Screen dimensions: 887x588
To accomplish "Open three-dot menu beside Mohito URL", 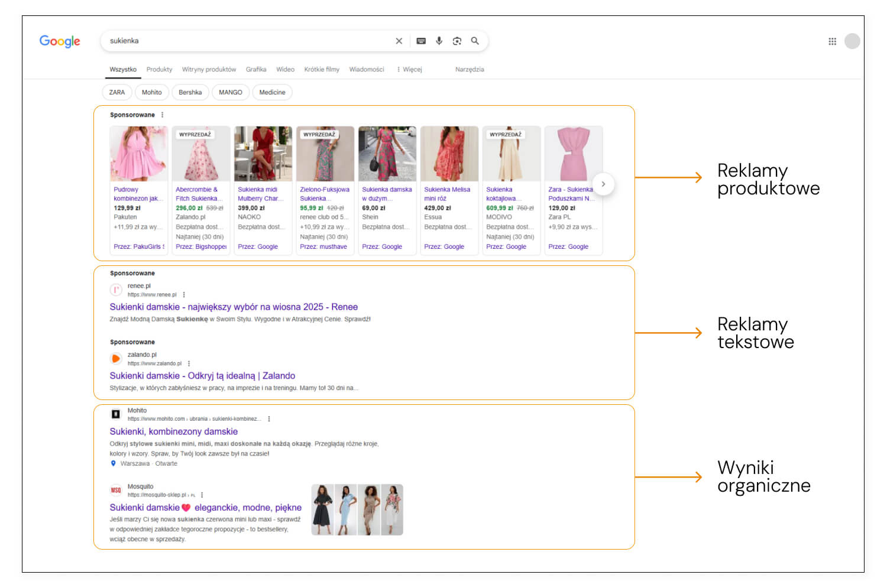I will click(x=269, y=418).
